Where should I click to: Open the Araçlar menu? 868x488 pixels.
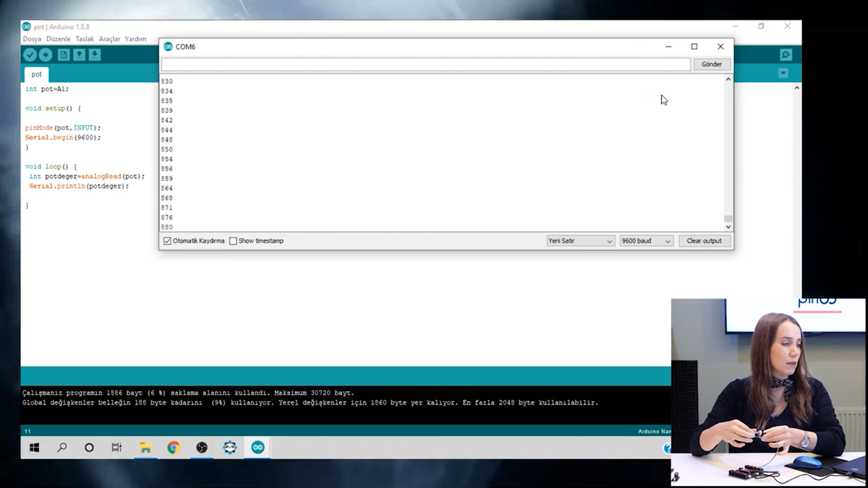(109, 39)
